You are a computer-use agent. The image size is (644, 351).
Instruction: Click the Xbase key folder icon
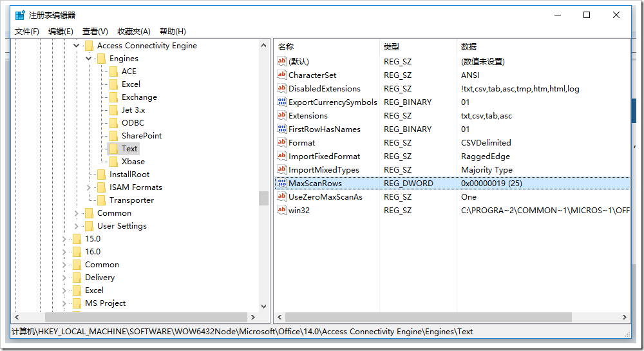tap(114, 162)
